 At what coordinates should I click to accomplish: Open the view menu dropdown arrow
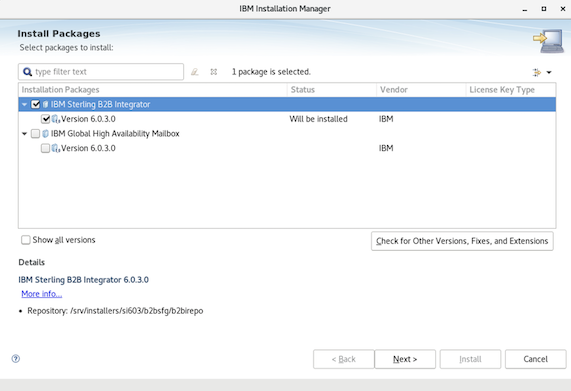[549, 72]
